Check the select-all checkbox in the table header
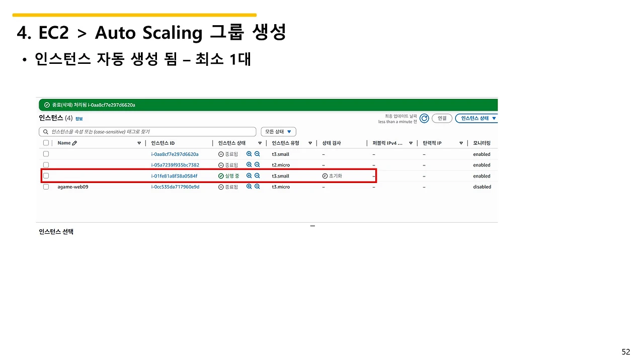 tap(46, 143)
